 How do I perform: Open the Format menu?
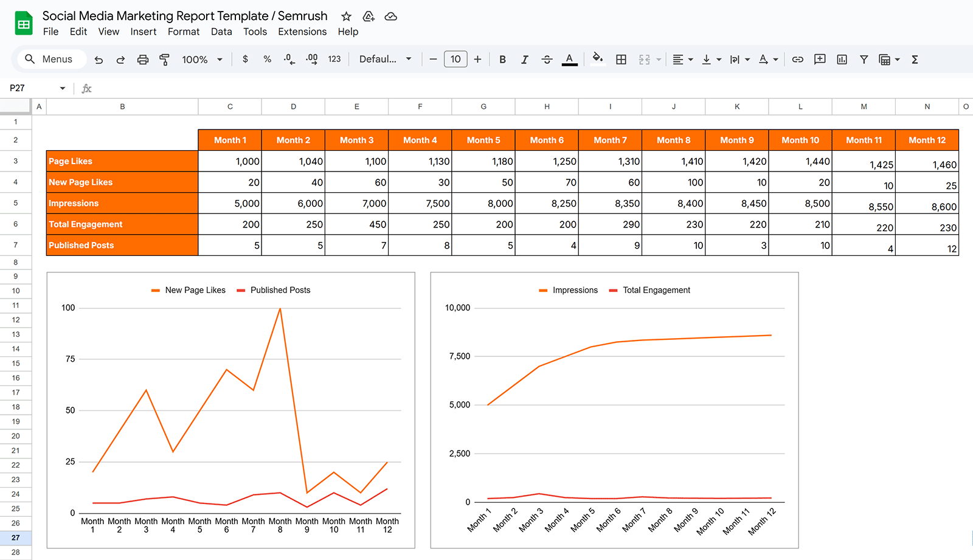[x=184, y=32]
